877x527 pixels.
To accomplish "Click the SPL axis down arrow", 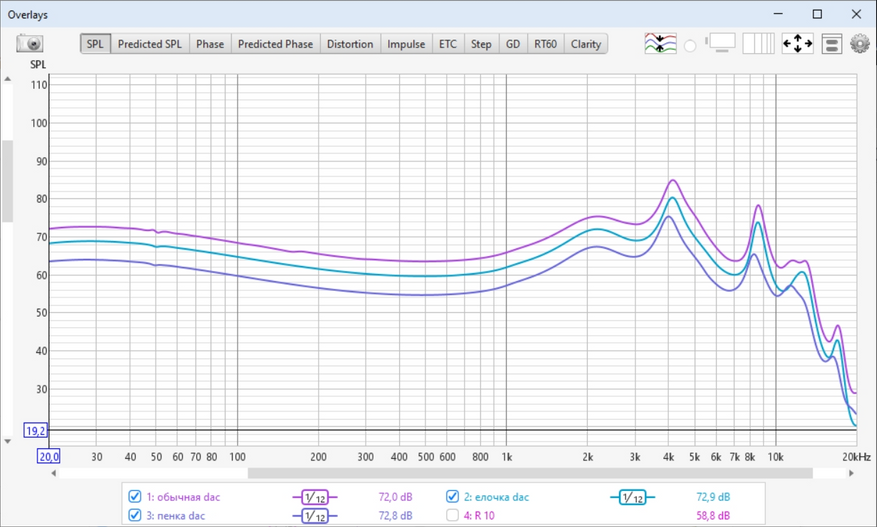I will pyautogui.click(x=8, y=441).
